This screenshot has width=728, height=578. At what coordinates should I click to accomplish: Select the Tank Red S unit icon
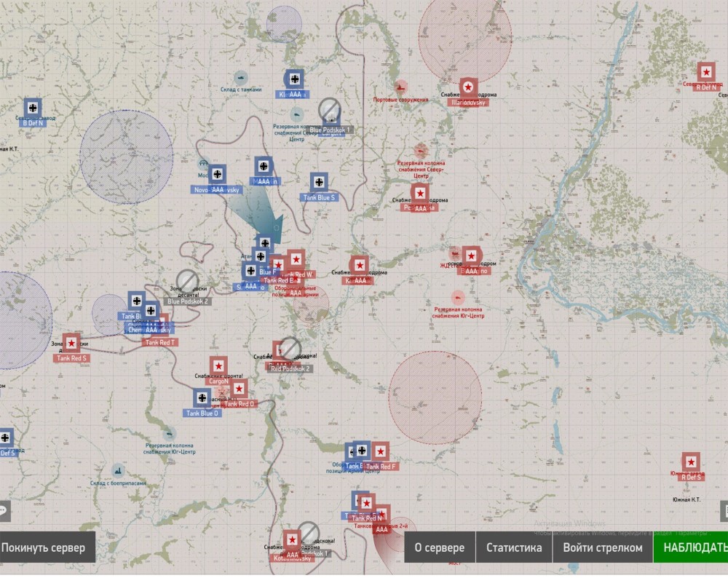(71, 343)
